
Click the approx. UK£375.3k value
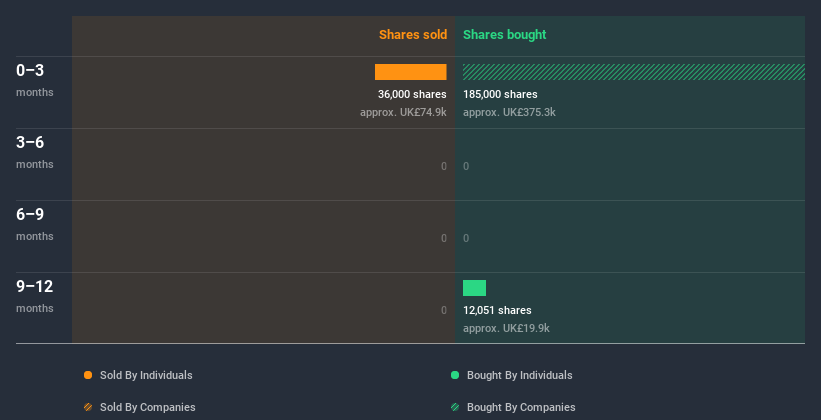[509, 112]
